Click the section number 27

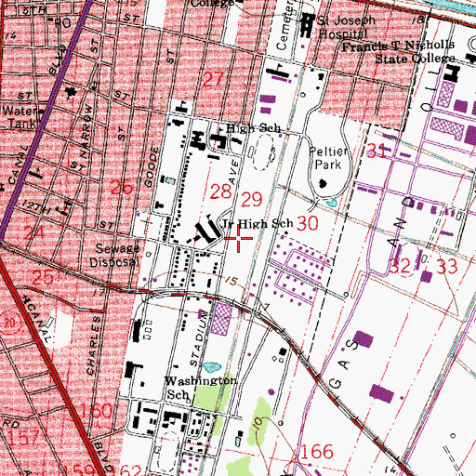tap(214, 79)
